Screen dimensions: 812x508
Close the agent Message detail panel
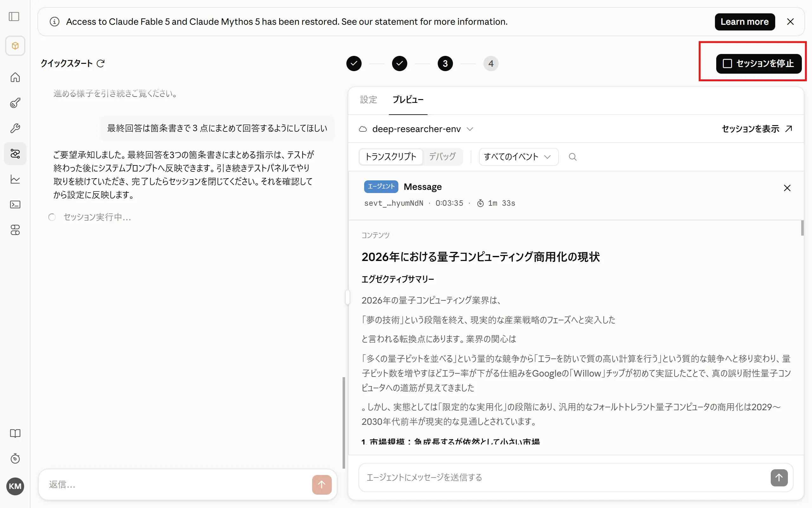pyautogui.click(x=787, y=188)
